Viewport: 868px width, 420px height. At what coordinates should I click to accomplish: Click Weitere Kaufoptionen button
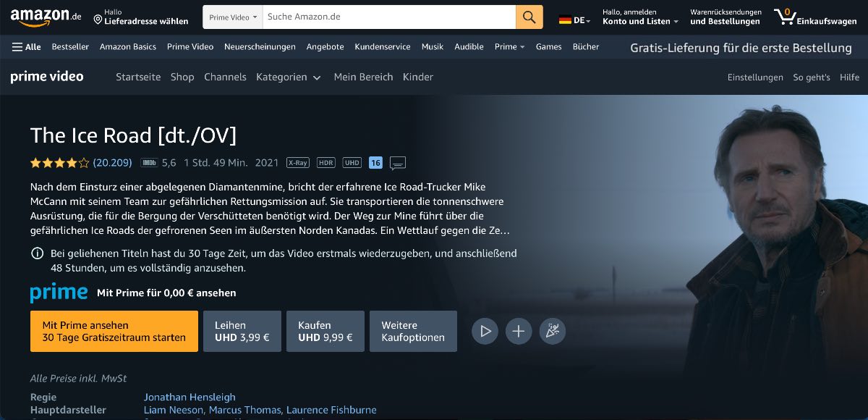pyautogui.click(x=413, y=331)
